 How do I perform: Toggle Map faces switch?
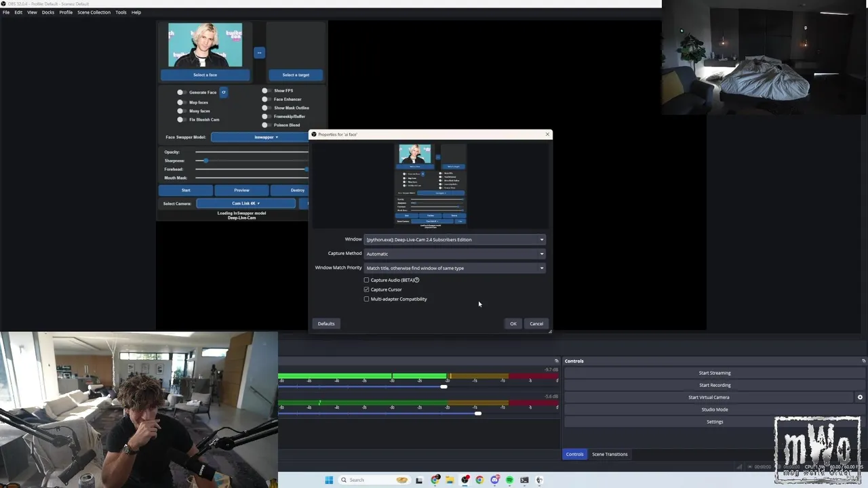(x=180, y=102)
